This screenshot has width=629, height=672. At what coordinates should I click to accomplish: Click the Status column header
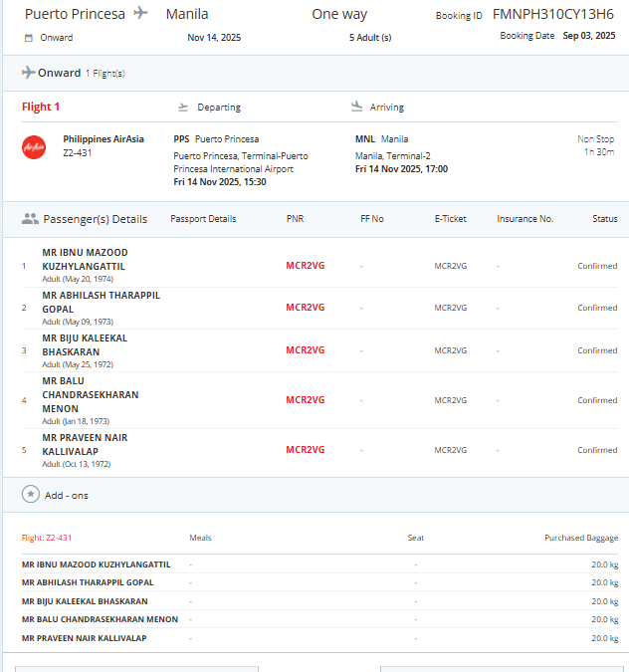pyautogui.click(x=605, y=219)
